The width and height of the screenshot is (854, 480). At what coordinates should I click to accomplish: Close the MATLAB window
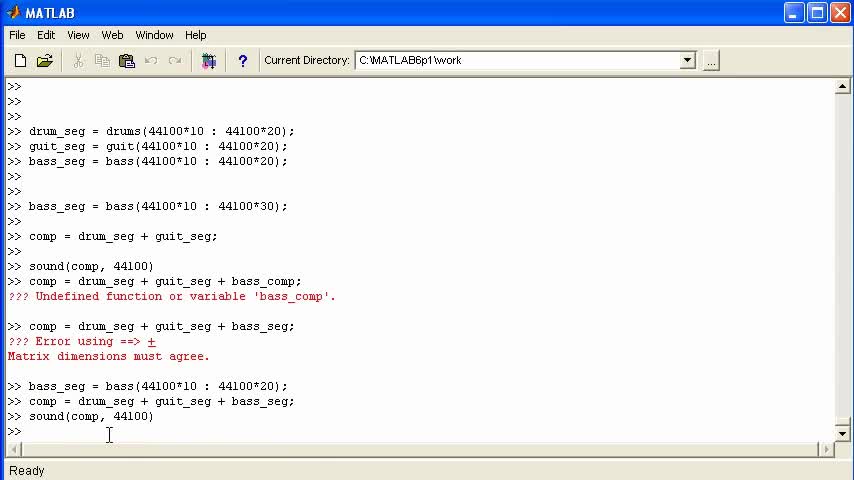(x=840, y=13)
